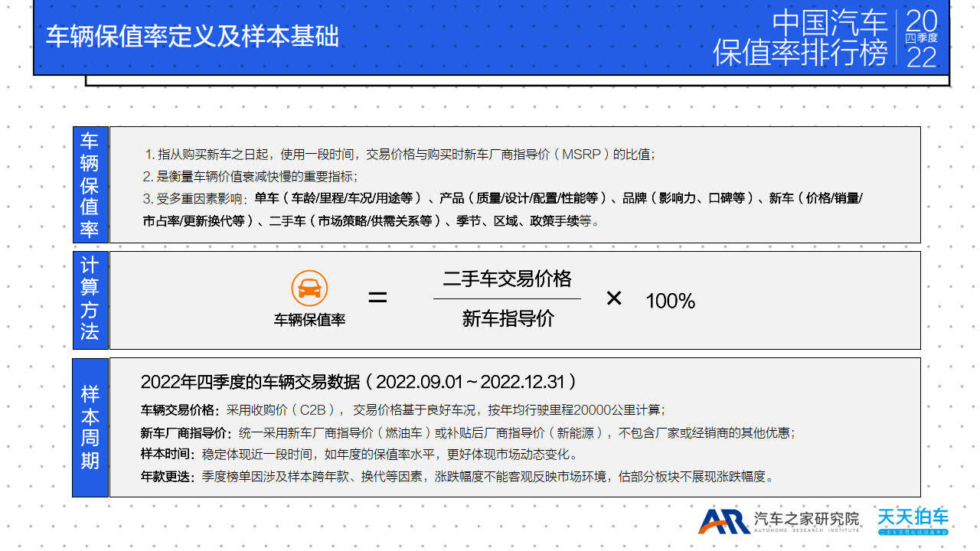The image size is (980, 551).
Task: Click the 新车厂商指导价 description line
Action: pos(468,432)
